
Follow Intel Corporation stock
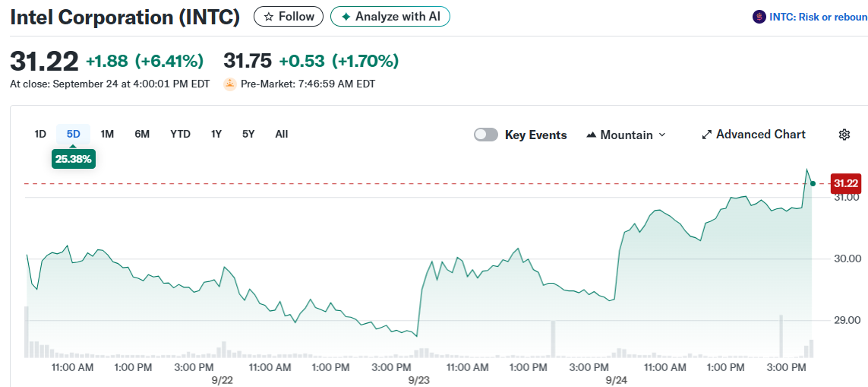point(289,17)
